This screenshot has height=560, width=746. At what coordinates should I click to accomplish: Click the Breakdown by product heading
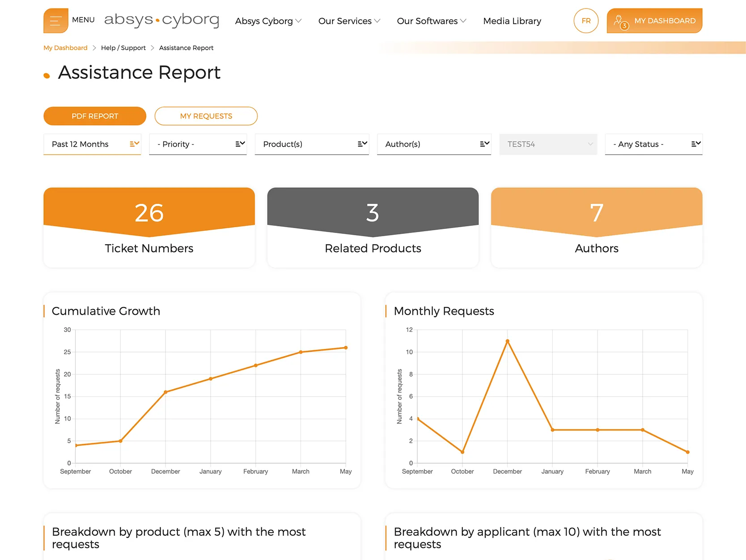tap(178, 538)
